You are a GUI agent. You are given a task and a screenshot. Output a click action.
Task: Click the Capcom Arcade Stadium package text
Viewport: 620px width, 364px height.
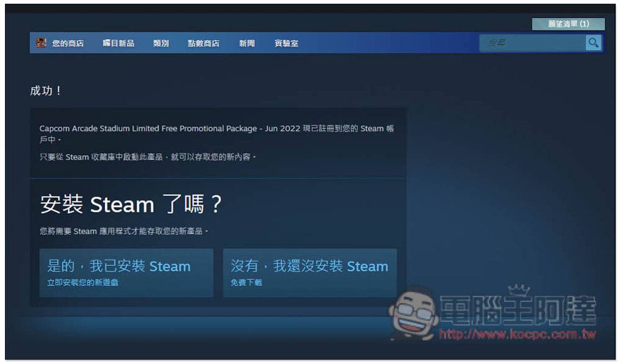(216, 134)
